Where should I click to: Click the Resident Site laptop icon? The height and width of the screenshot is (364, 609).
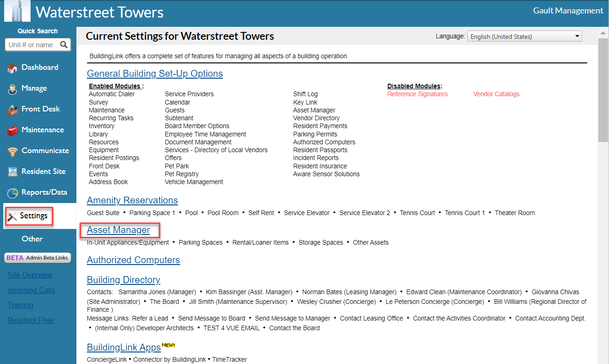(x=13, y=172)
